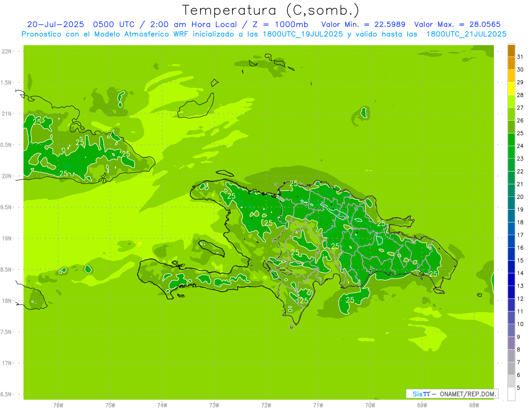
Task: Click the '69W' longitude axis label
Action: pyautogui.click(x=422, y=405)
